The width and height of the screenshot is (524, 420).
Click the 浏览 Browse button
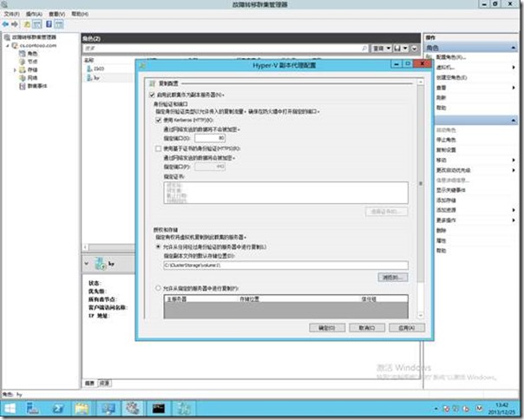(393, 277)
